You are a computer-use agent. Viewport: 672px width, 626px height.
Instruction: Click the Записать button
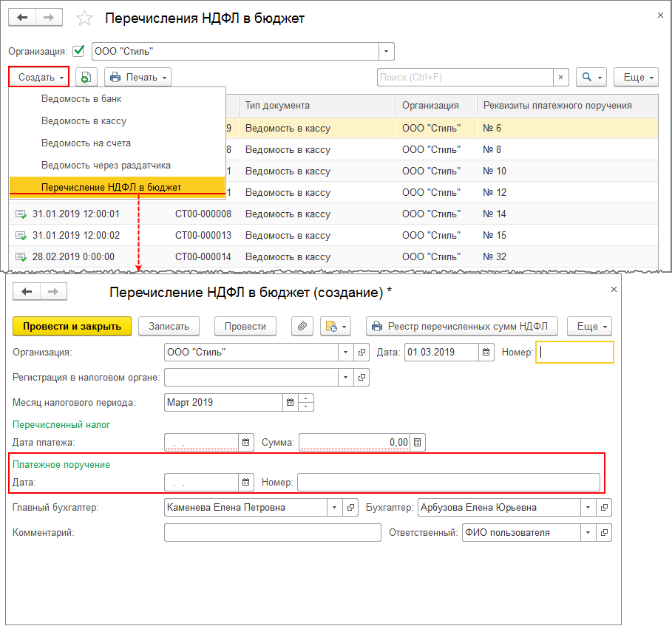[169, 327]
